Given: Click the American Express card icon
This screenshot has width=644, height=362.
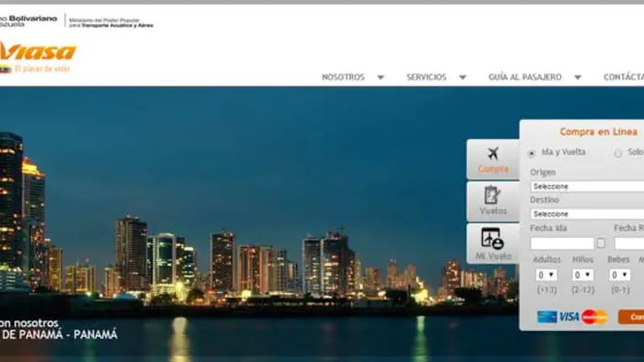Looking at the screenshot, I should (x=547, y=317).
